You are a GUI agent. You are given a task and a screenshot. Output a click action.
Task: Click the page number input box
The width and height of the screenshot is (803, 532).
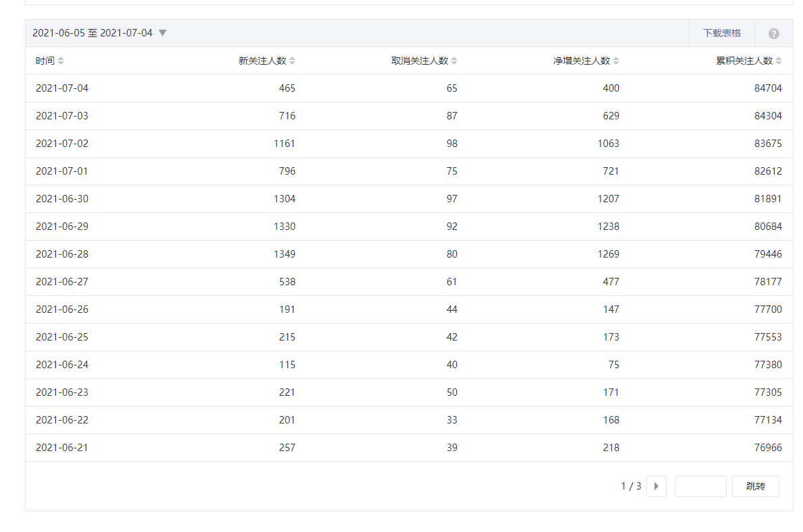(x=700, y=486)
